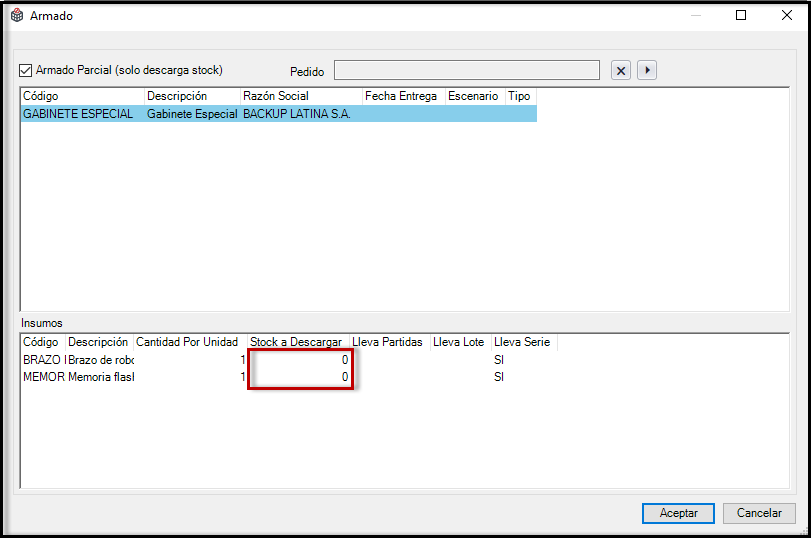Click the Stock a Descargar column header
The height and width of the screenshot is (538, 811).
click(x=296, y=342)
